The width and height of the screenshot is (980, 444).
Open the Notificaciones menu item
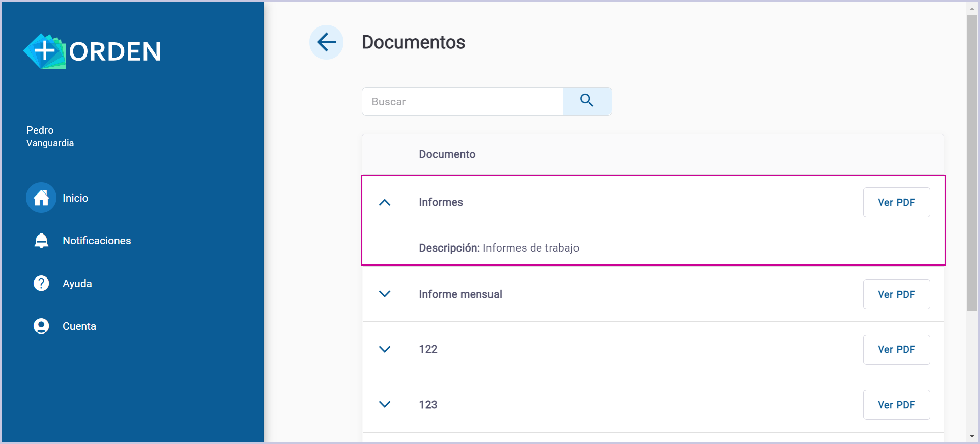[97, 241]
